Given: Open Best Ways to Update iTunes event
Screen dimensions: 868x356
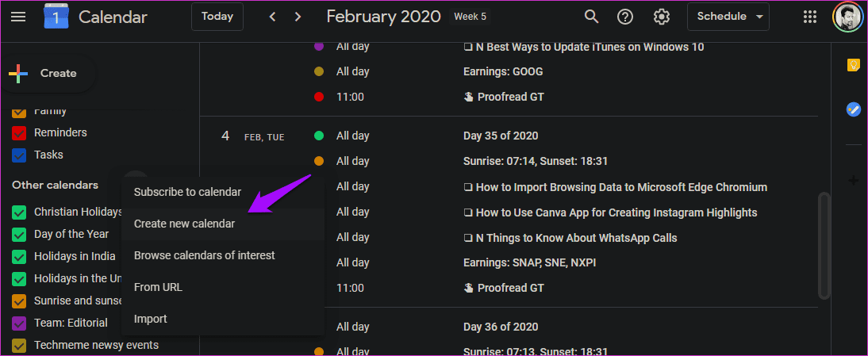Looking at the screenshot, I should (583, 47).
